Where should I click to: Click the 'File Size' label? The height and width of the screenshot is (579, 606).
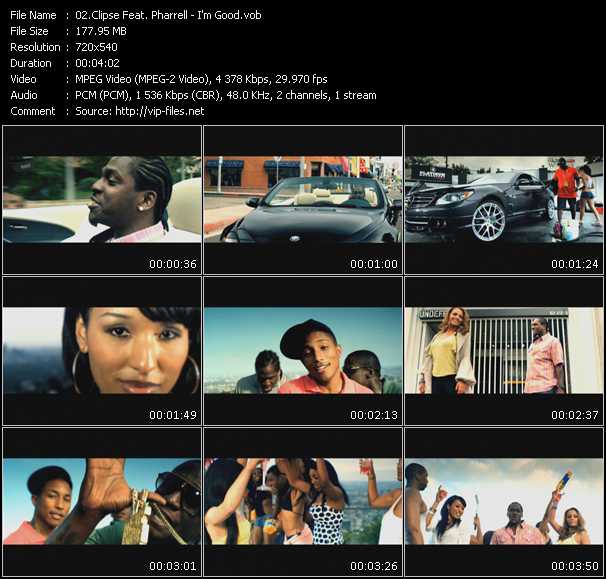pyautogui.click(x=29, y=31)
